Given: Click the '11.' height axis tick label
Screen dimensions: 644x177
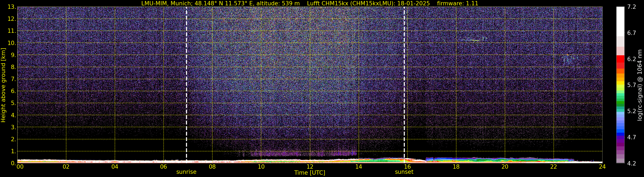Looking at the screenshot, I should tap(12, 31).
